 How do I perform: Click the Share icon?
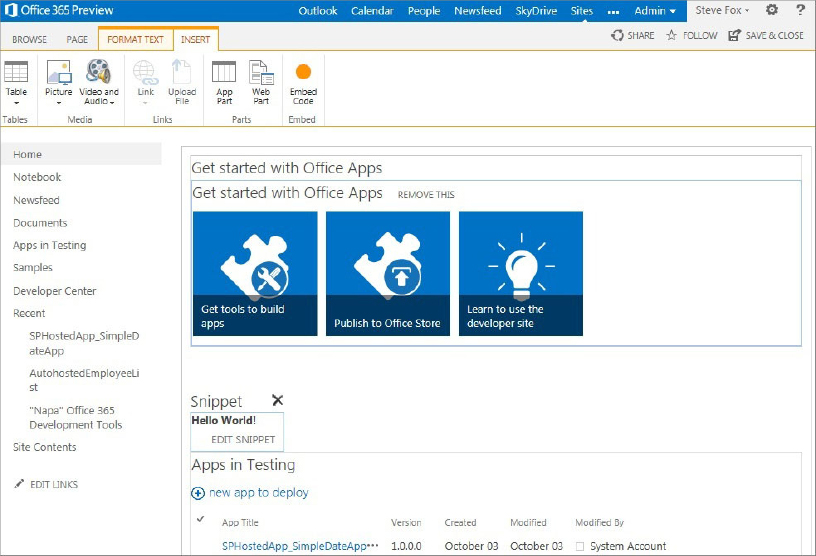(617, 35)
